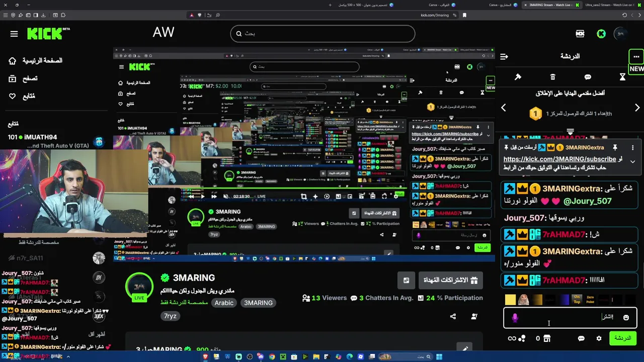644x362 pixels.
Task: Send message with green chat button
Action: pos(622,338)
